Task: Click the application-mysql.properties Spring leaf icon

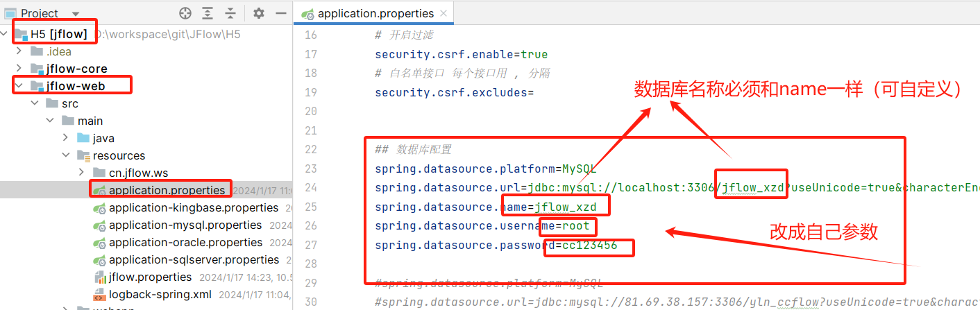Action: [100, 225]
